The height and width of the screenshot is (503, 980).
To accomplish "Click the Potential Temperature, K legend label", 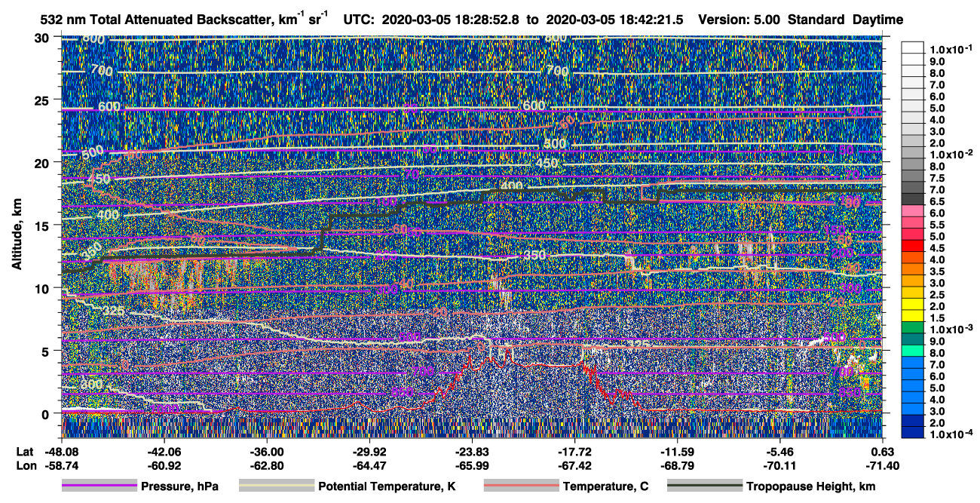I will coord(387,486).
